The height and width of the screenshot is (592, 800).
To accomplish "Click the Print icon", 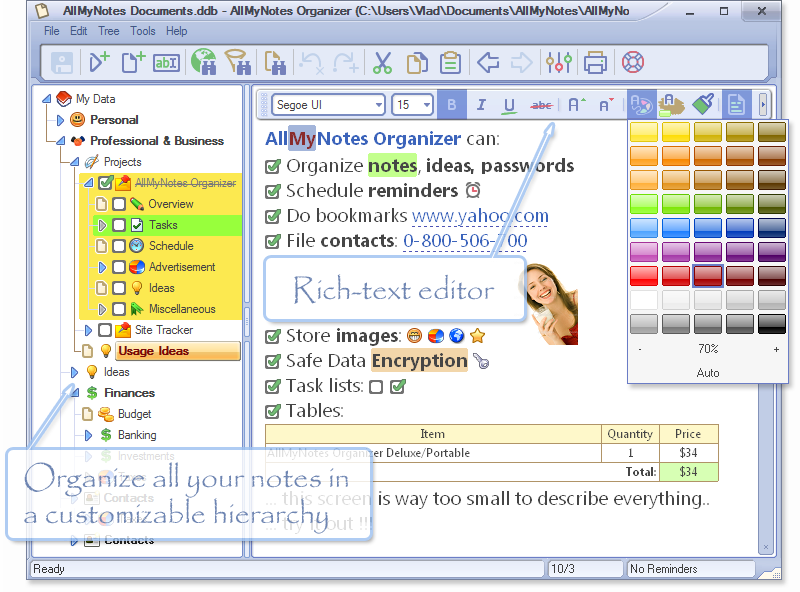I will (595, 63).
